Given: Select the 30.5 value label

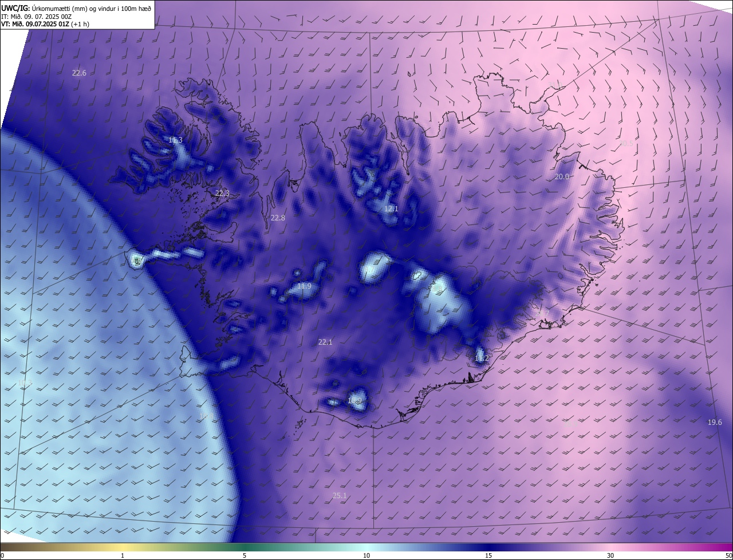Looking at the screenshot, I should tap(626, 144).
